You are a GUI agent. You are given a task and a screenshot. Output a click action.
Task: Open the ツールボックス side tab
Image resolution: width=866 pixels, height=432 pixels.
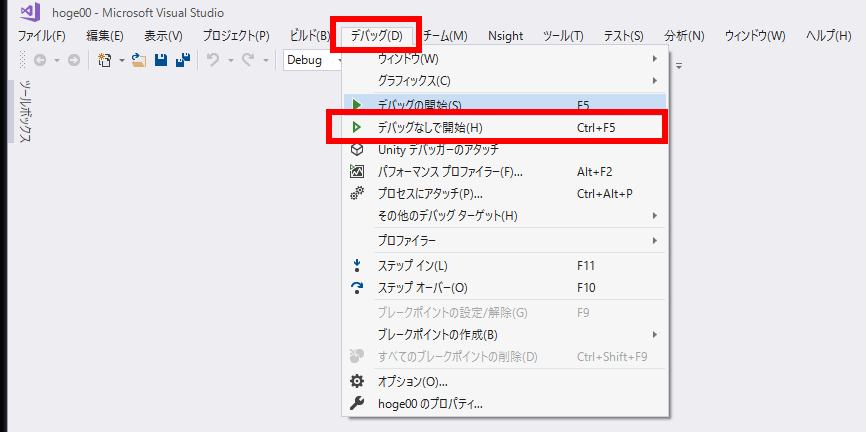[24, 110]
